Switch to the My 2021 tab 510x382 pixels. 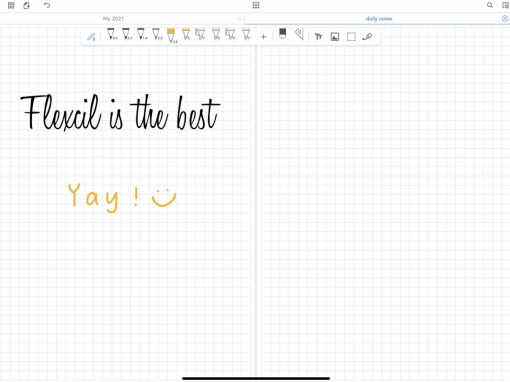(113, 19)
